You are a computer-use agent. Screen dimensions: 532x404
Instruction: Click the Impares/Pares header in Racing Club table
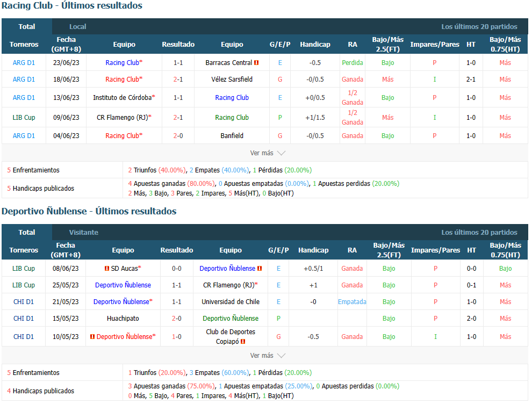click(435, 45)
